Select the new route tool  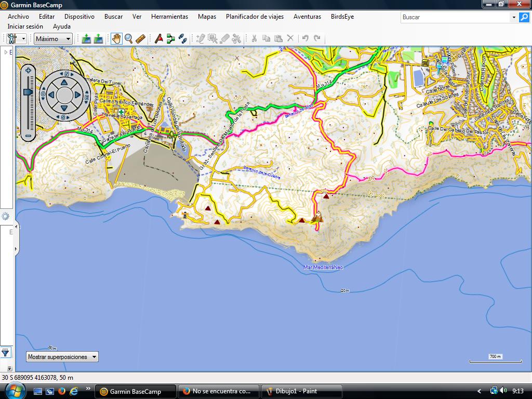[170, 38]
